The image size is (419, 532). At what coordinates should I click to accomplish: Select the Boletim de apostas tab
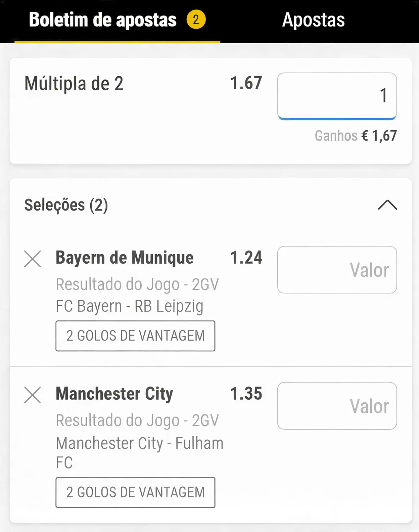103,20
